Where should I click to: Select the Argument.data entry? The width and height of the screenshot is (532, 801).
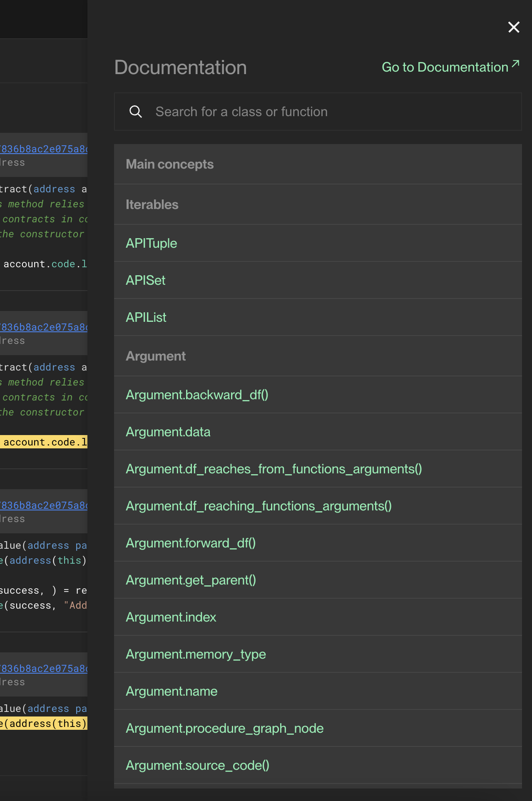tap(168, 432)
